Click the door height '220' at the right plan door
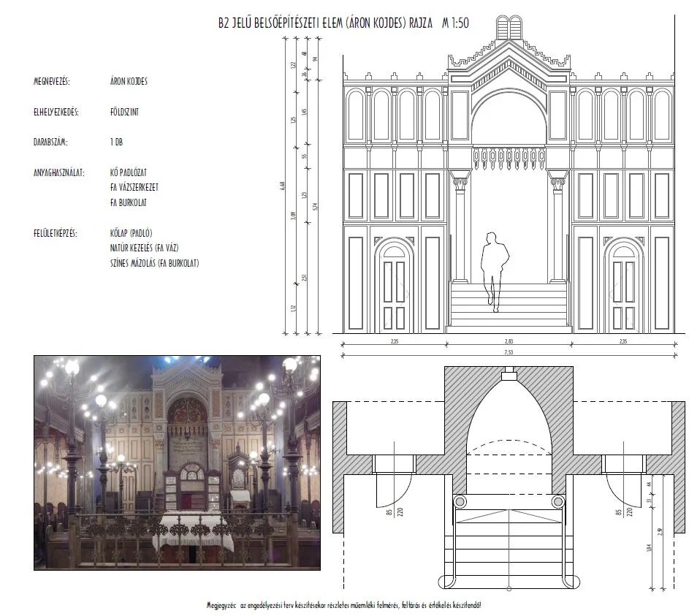The image size is (689, 616). [x=629, y=512]
